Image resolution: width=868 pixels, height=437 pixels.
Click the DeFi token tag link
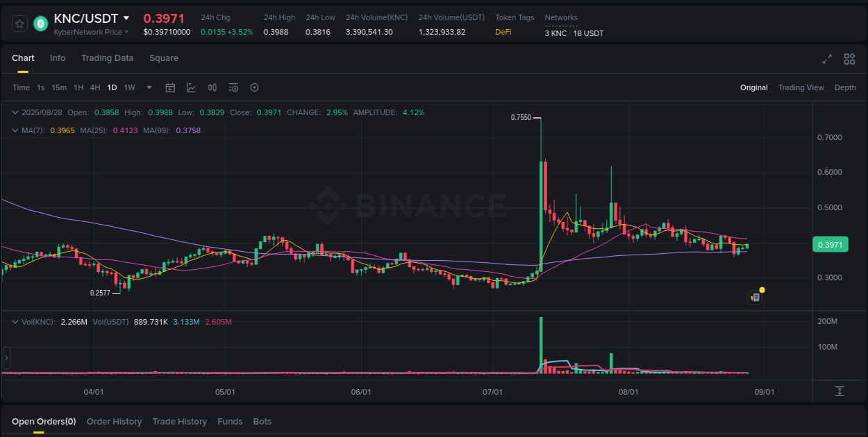click(x=503, y=32)
